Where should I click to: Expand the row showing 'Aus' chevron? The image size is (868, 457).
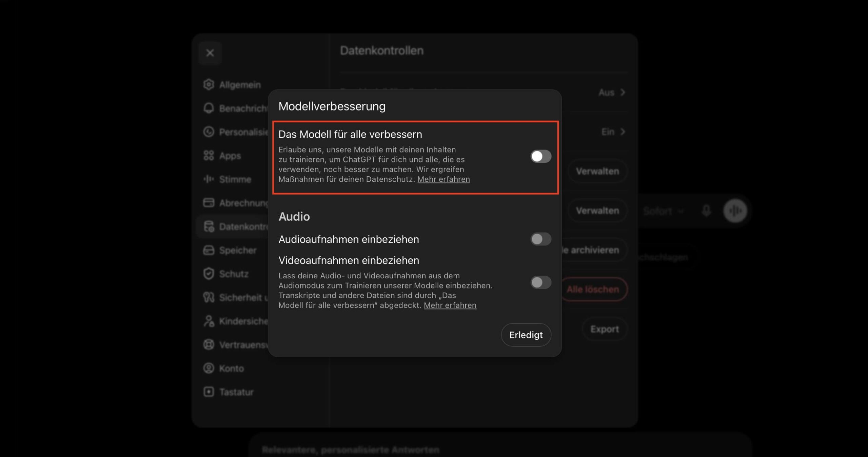612,92
